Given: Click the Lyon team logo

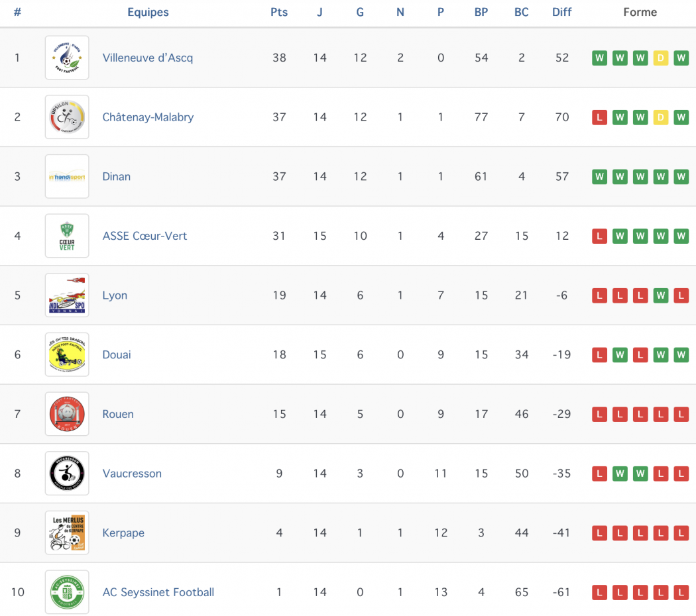Looking at the screenshot, I should pos(67,295).
